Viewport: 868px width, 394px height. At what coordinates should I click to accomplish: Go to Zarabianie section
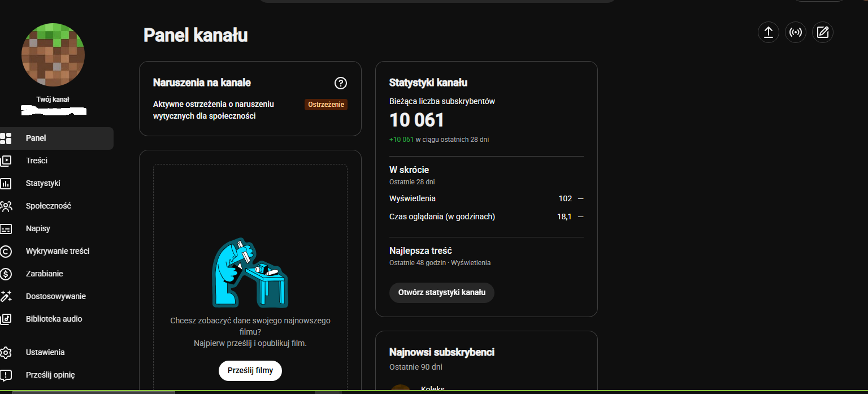57,274
